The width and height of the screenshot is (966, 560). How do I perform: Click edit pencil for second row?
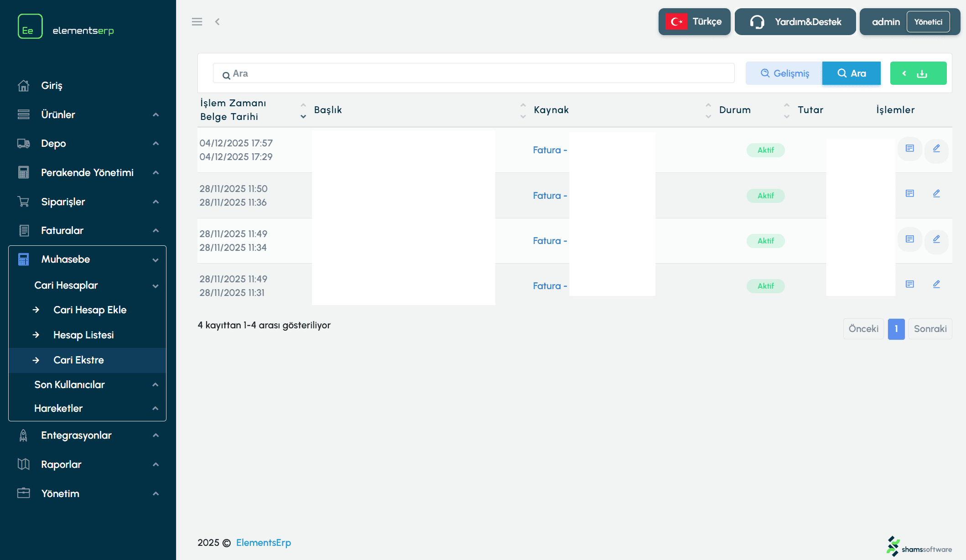click(x=936, y=194)
